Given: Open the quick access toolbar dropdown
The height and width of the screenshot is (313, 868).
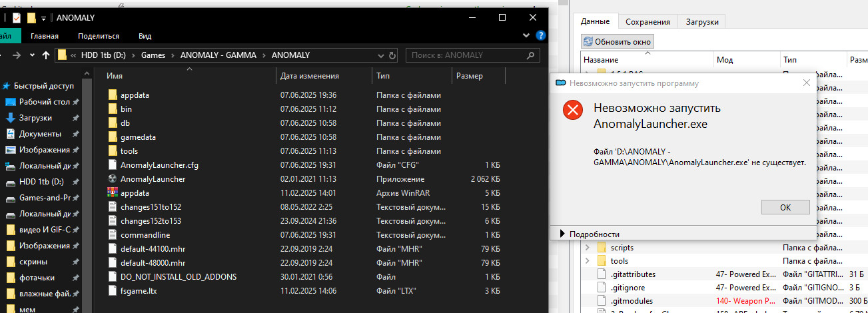Looking at the screenshot, I should click(x=44, y=18).
